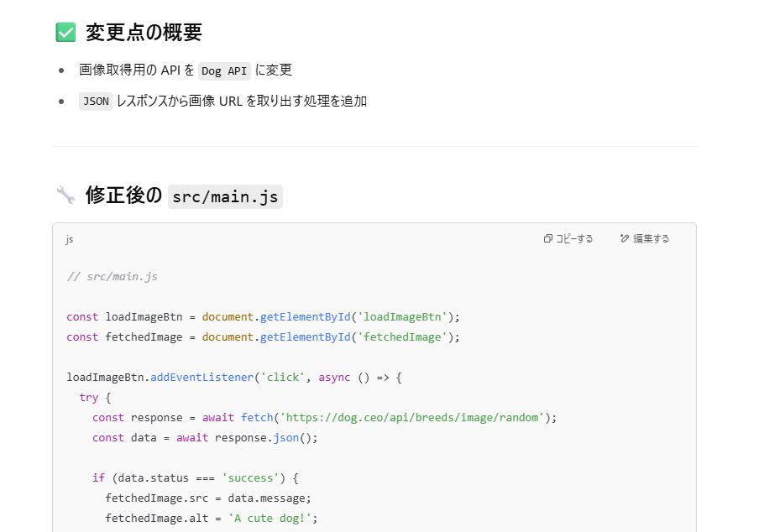Click the green checkmark emoji in heading
This screenshot has width=759, height=532.
pos(65,33)
